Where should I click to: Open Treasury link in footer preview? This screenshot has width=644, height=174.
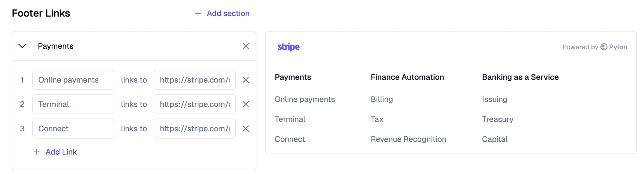coord(498,119)
